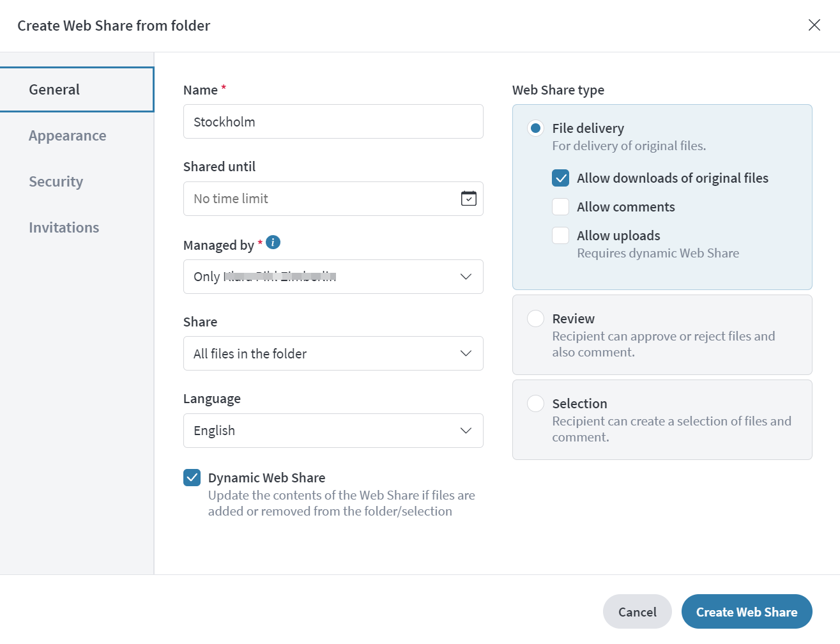Switch to the Appearance tab
This screenshot has height=644, width=840.
click(x=68, y=135)
